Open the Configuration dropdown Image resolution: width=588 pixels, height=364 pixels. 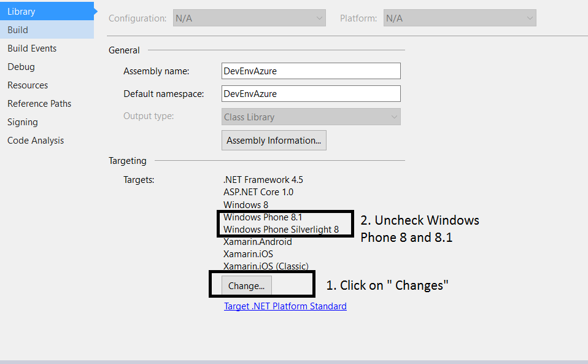tap(249, 18)
